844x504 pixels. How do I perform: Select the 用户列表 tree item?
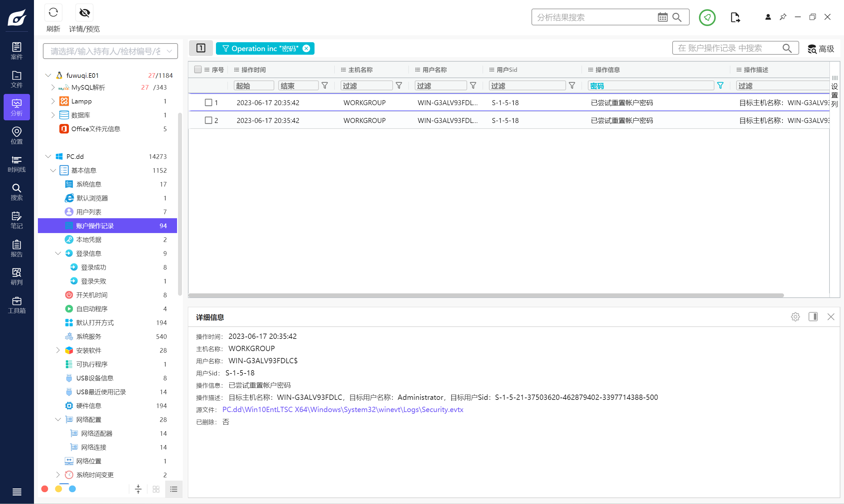(x=89, y=212)
